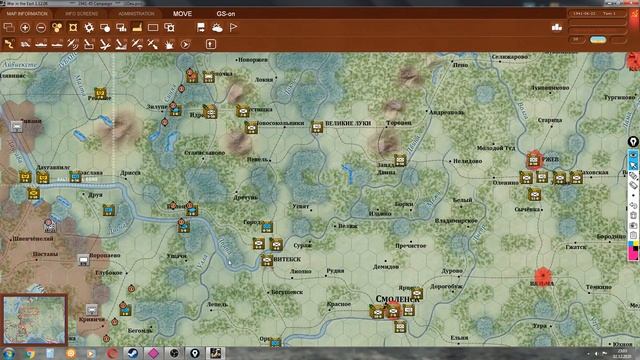Click the MOVE mode label
This screenshot has height=360, width=640.
tap(182, 13)
